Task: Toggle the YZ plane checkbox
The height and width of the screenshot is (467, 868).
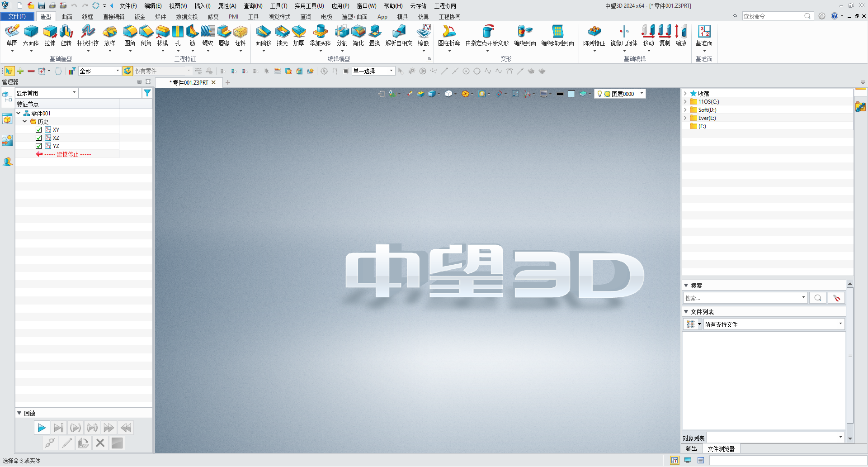Action: pos(39,146)
